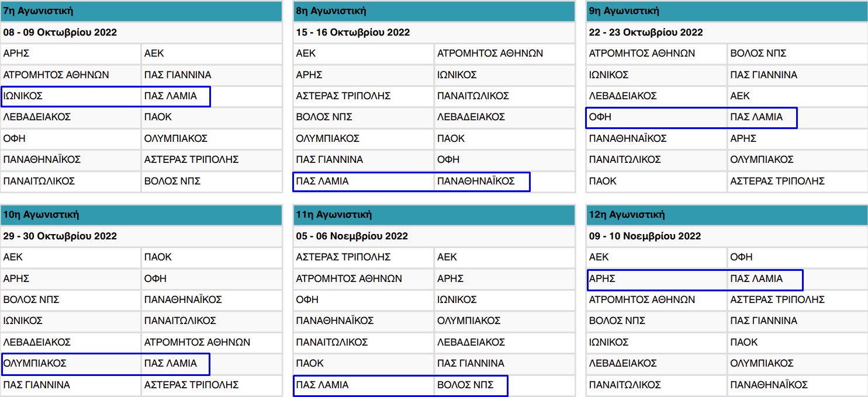The image size is (868, 397).
Task: Click ΠΑΝΑΘΗΝΑΪΚΟΣ in the highlighted 8η Αγωνιστική match
Action: (x=475, y=181)
